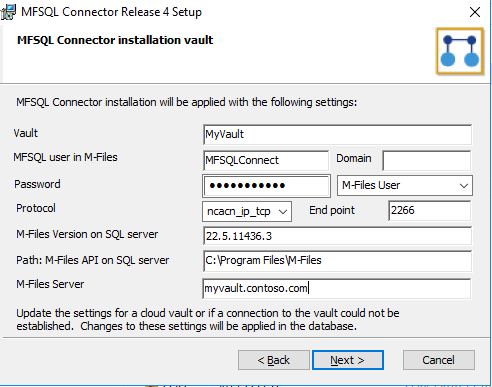
Task: Open the M-Files User authentication dropdown
Action: (405, 185)
